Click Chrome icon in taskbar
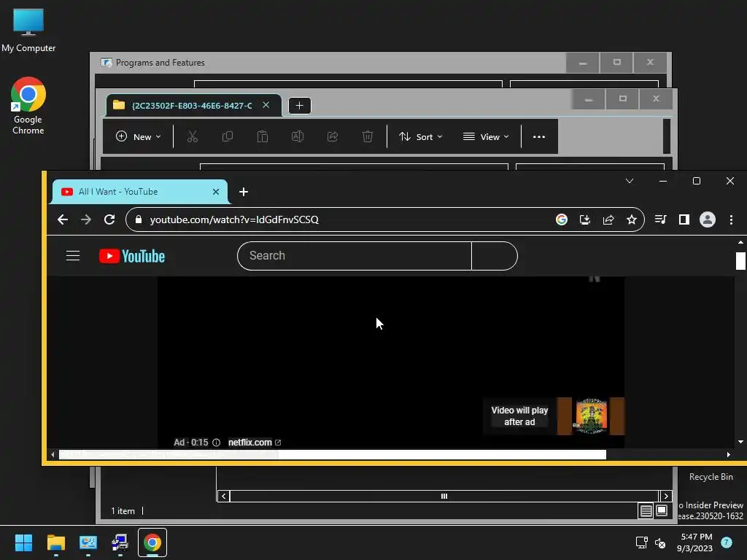 coord(152,542)
